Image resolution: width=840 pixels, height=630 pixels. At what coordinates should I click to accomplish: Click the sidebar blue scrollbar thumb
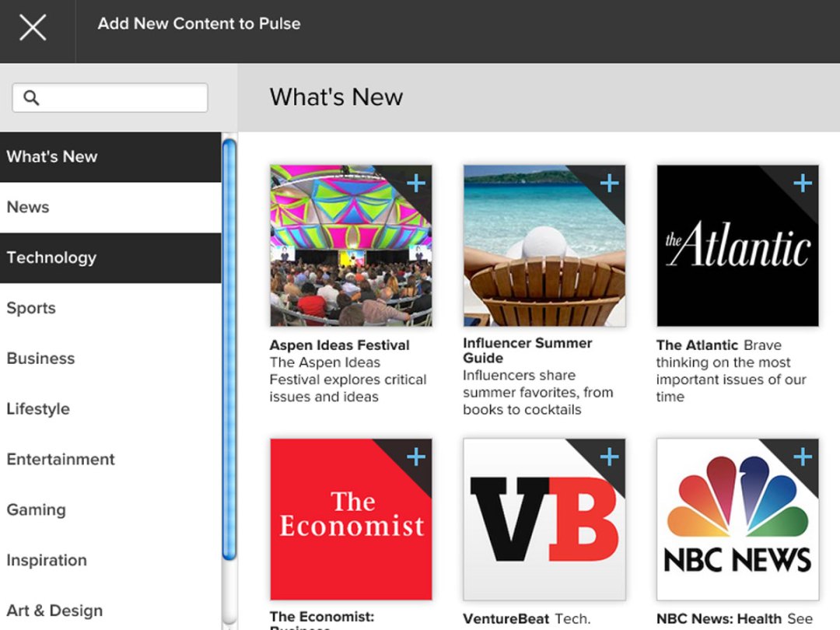click(229, 349)
